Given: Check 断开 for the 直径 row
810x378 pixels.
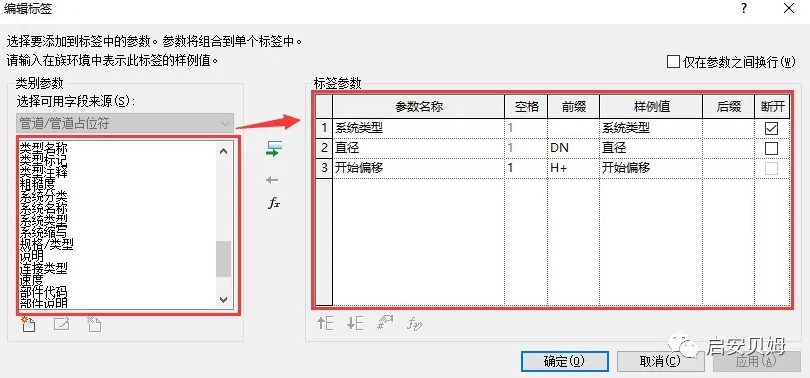Looking at the screenshot, I should (771, 148).
